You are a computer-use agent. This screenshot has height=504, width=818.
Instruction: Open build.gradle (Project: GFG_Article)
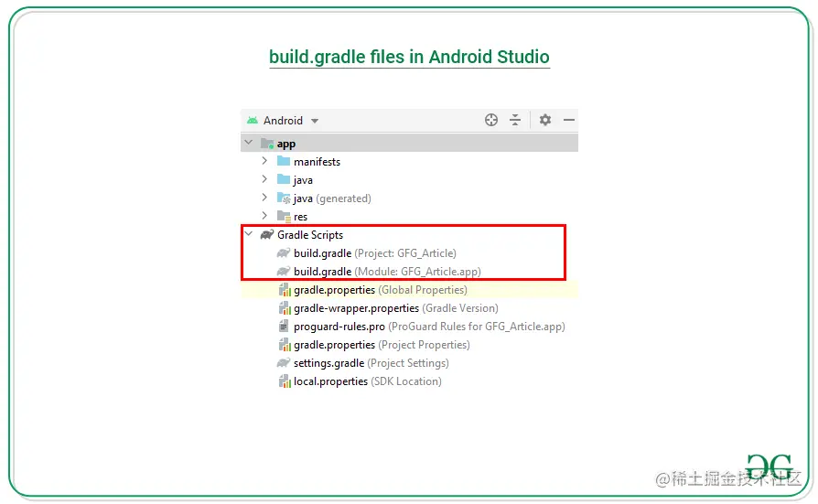click(374, 253)
